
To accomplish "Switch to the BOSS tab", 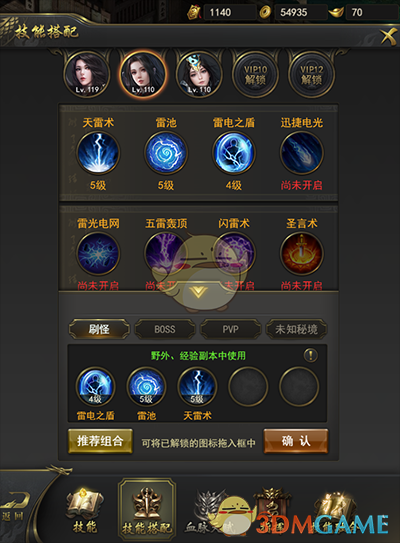I will click(x=165, y=329).
